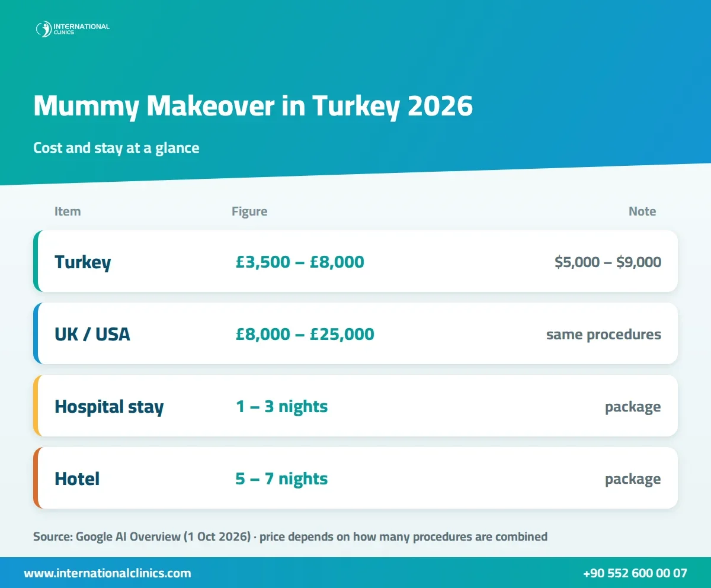
Task: Click the 'Figure' column header
Action: click(x=249, y=211)
